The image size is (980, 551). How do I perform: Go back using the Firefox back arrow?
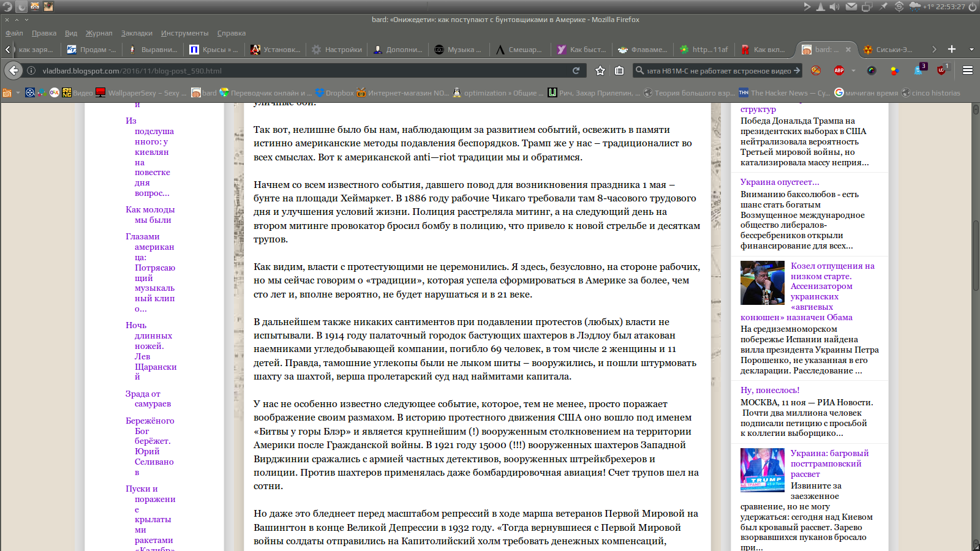[13, 70]
